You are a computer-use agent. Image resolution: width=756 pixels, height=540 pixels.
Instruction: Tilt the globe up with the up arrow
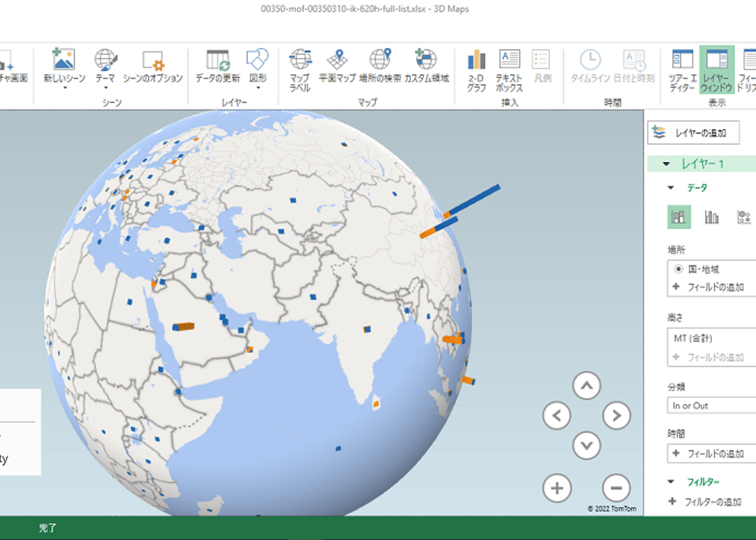tap(587, 385)
